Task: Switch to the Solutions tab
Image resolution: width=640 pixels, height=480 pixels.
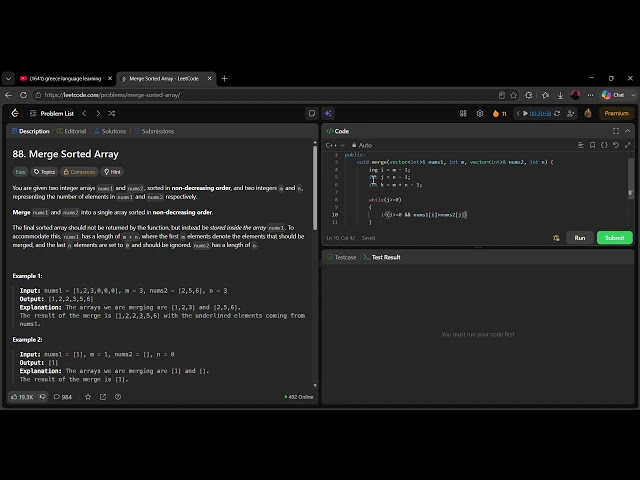Action: tap(110, 131)
